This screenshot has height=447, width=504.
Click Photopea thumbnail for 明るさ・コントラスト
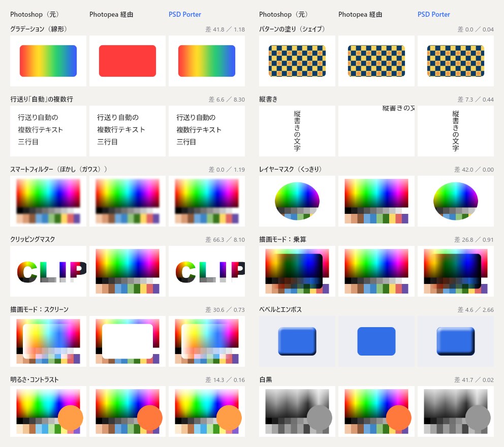click(128, 411)
